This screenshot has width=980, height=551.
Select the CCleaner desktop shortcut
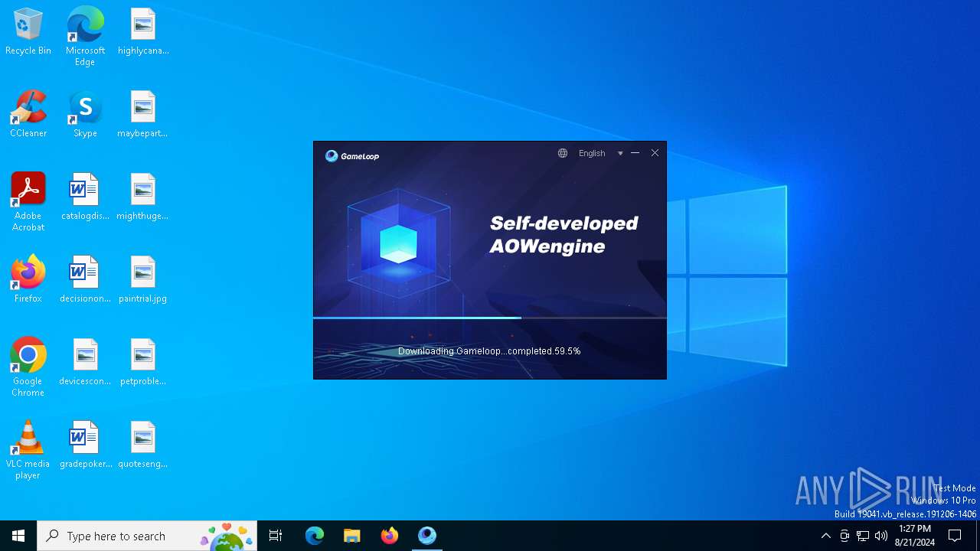(x=28, y=115)
